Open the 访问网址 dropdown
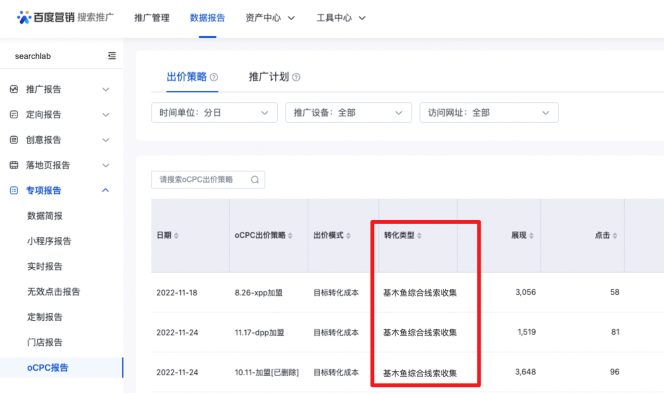 coord(489,113)
